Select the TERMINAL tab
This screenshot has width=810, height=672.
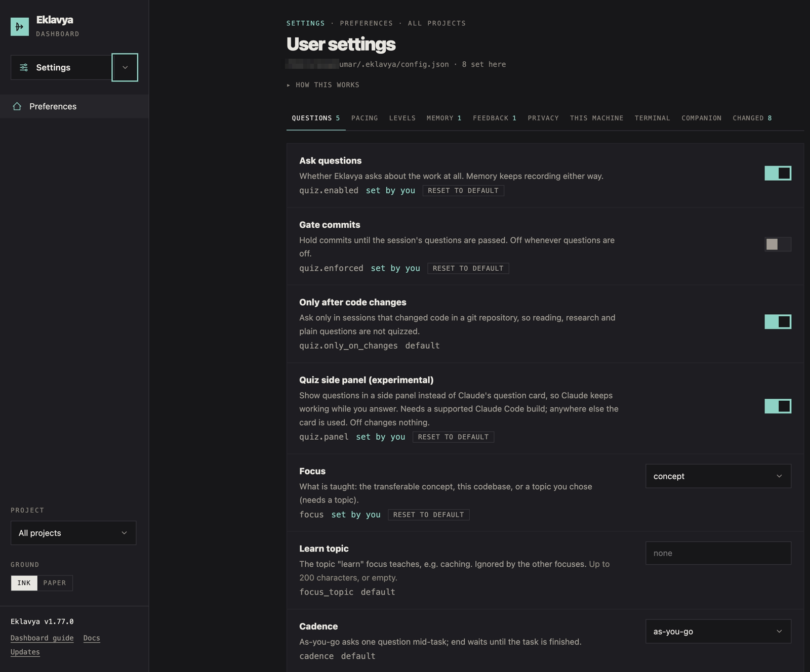[x=653, y=118]
